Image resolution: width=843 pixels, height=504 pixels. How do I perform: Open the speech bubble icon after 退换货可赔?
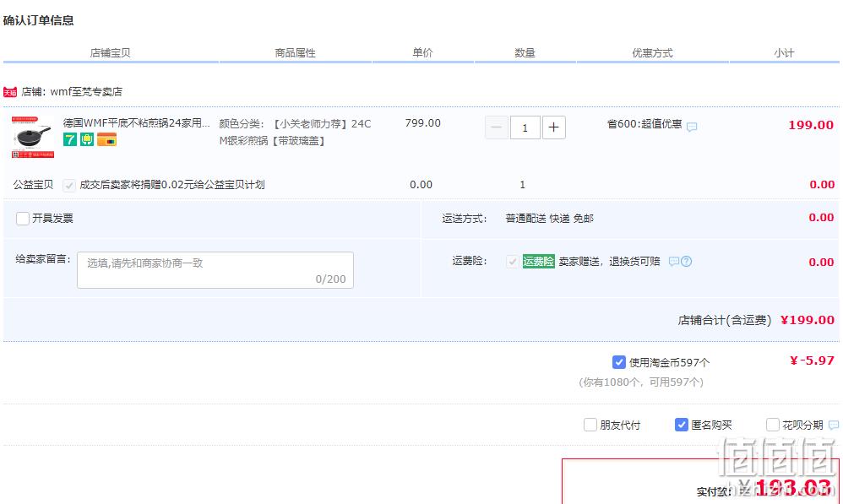[x=674, y=261]
